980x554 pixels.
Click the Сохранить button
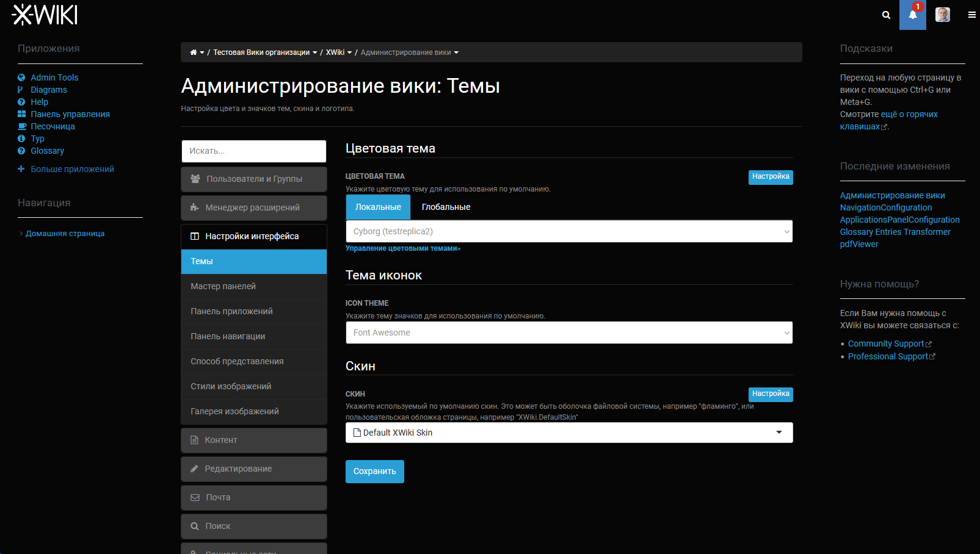coord(375,472)
